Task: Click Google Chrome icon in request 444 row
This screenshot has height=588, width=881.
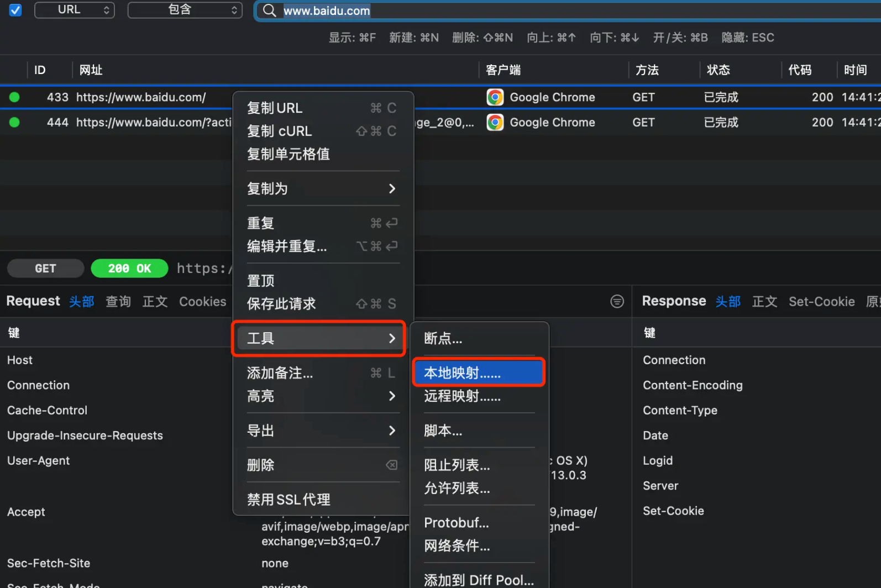Action: 495,122
